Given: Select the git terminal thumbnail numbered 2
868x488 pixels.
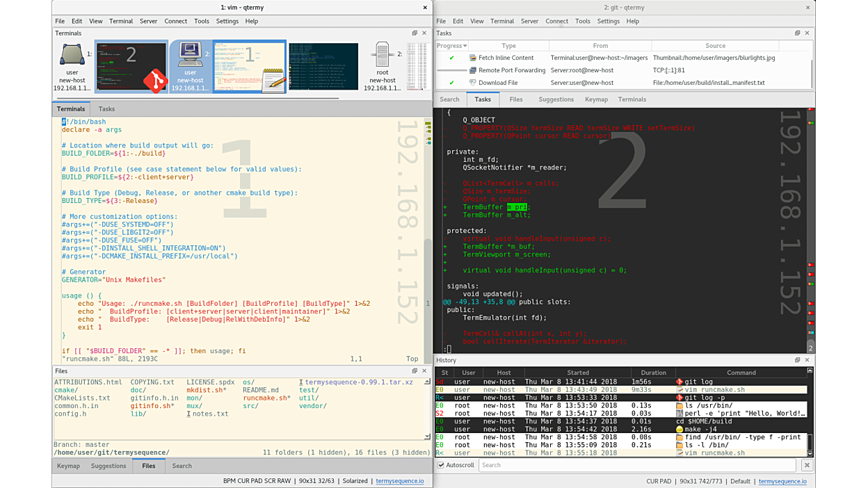Looking at the screenshot, I should pyautogui.click(x=131, y=66).
